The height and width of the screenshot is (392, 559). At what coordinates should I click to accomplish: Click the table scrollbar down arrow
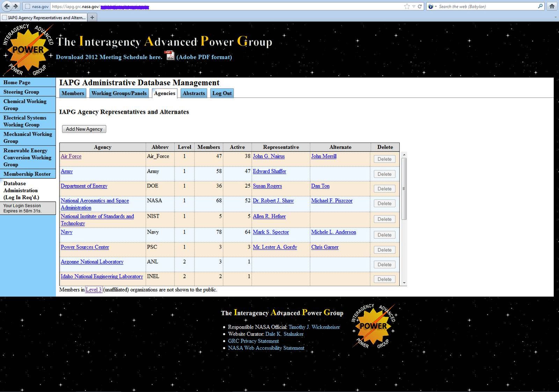click(404, 283)
